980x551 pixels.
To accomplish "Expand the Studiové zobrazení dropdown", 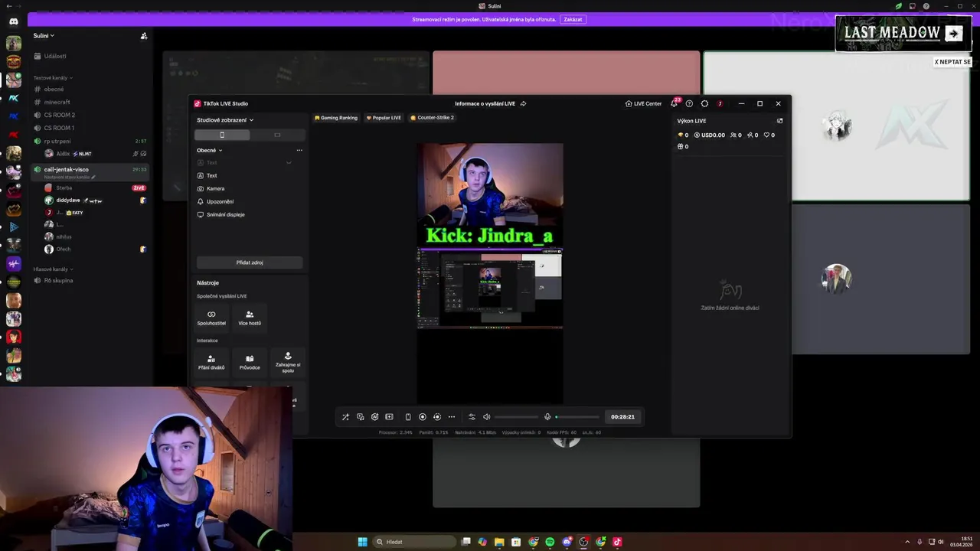I will (x=225, y=120).
